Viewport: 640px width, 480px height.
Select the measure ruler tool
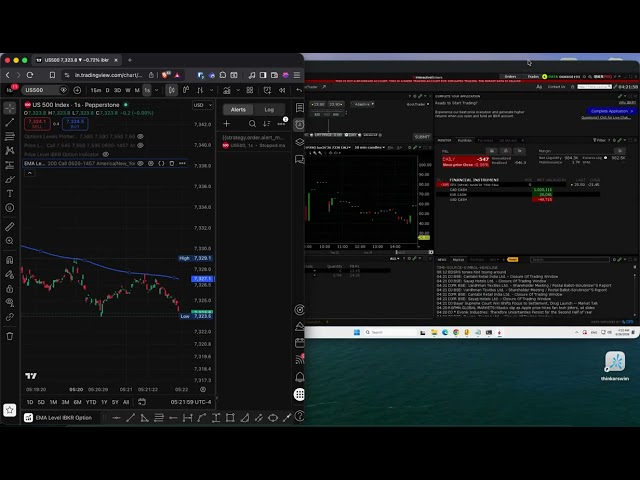(x=10, y=227)
